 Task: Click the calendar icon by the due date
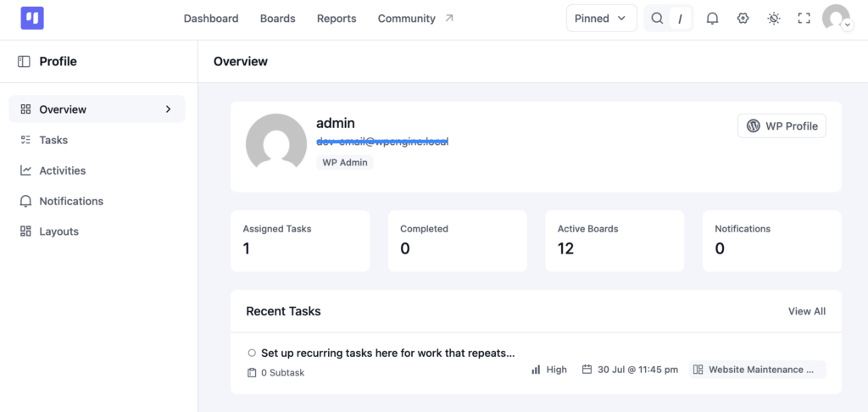pos(587,370)
